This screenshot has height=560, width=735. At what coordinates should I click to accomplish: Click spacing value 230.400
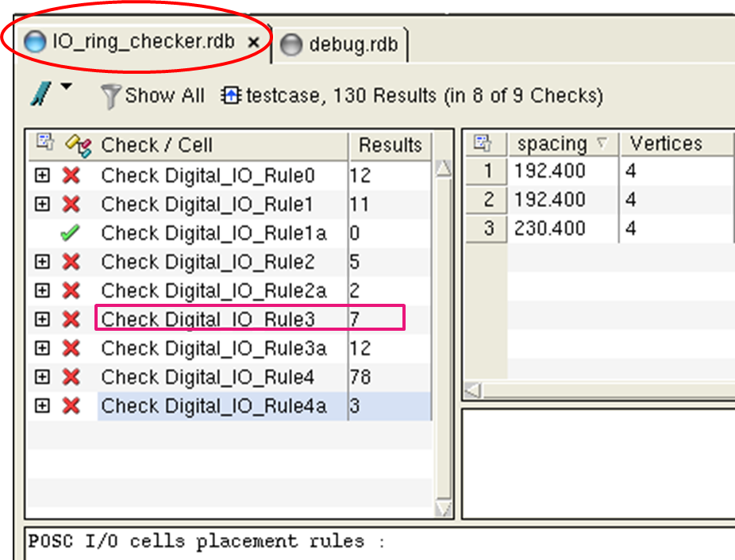point(550,228)
